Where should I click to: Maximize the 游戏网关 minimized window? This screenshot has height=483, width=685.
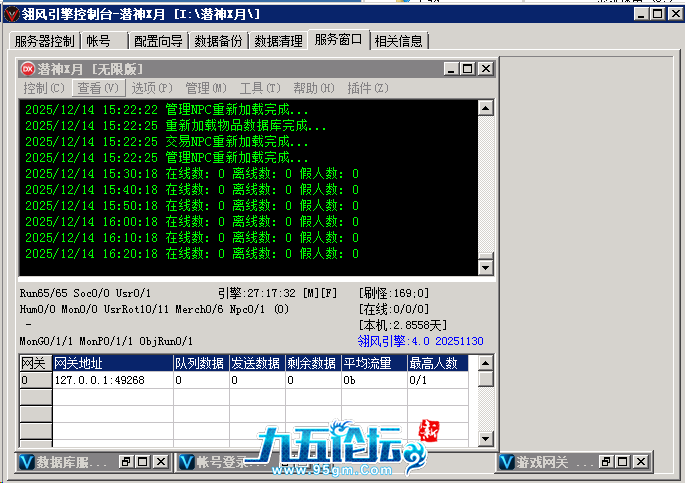(x=623, y=462)
